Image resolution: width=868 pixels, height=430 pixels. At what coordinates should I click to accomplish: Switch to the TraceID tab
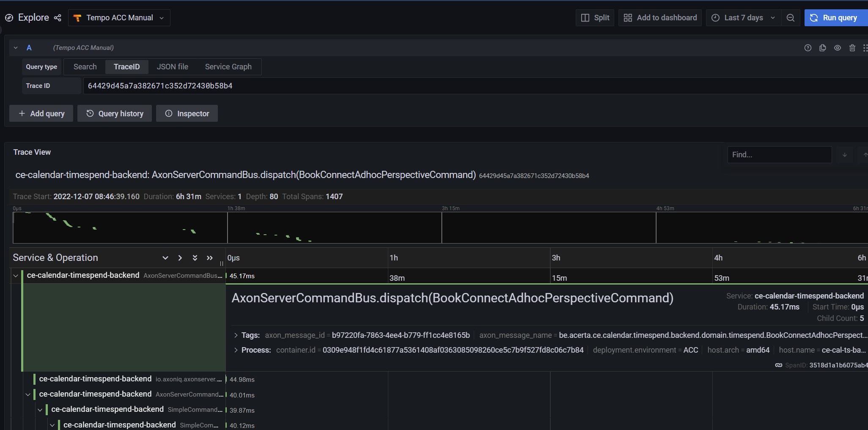tap(126, 67)
